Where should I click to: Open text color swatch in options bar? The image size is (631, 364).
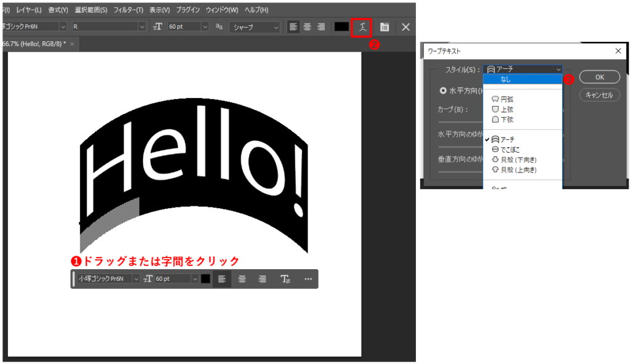[x=341, y=26]
